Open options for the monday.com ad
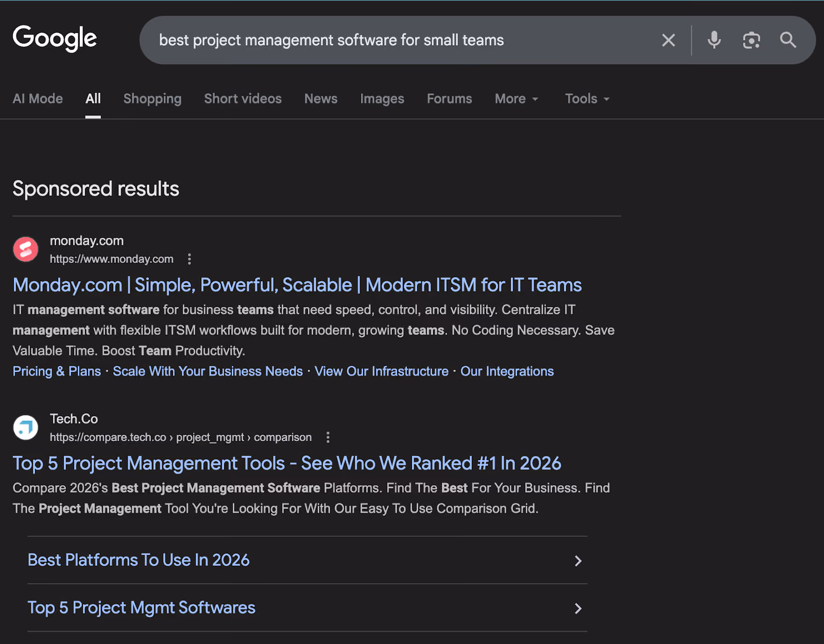The image size is (824, 644). pos(190,259)
